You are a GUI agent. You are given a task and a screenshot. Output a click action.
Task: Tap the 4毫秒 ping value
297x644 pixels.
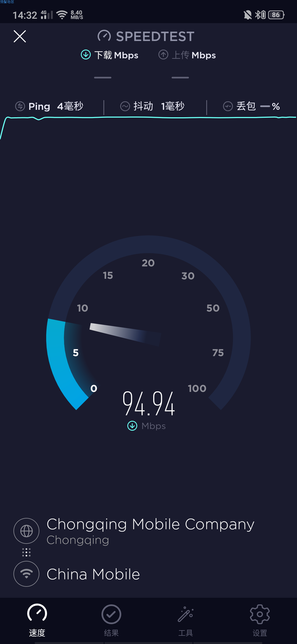70,106
